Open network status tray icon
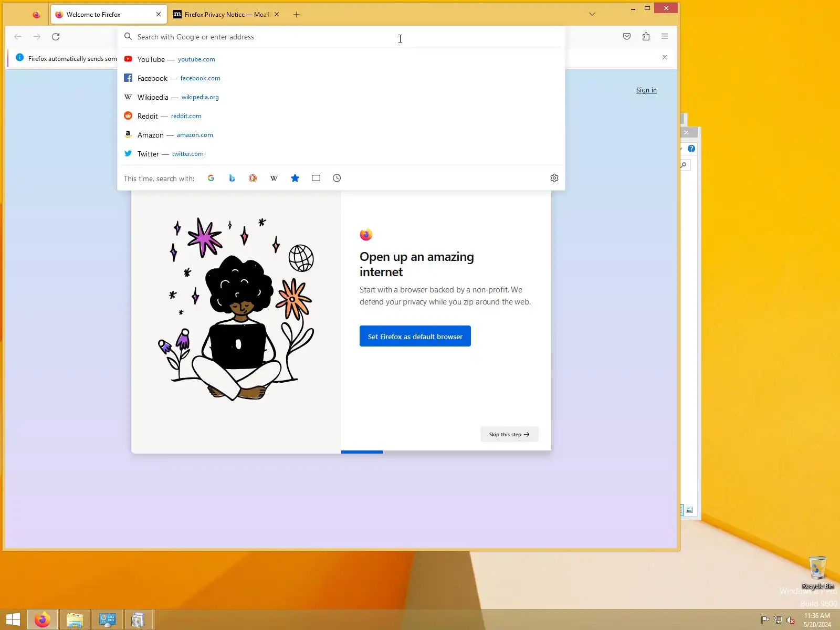Image resolution: width=840 pixels, height=630 pixels. pos(778,620)
